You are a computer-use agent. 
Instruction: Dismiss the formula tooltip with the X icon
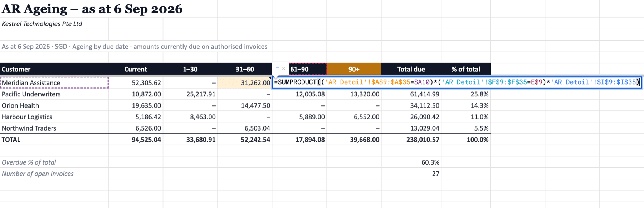coord(283,68)
